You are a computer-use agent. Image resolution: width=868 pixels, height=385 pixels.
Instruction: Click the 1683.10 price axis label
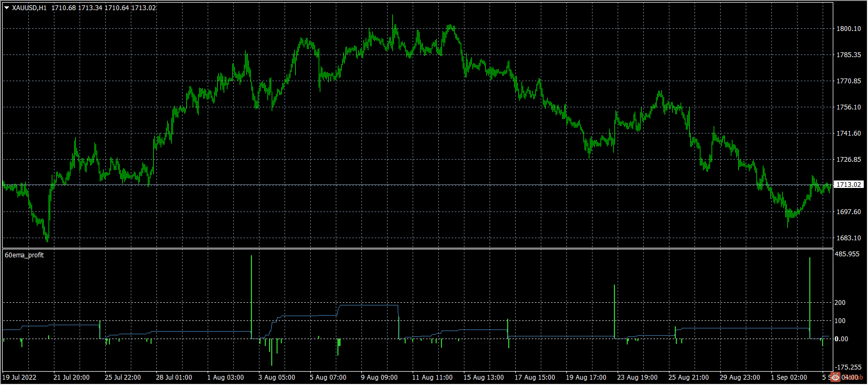[848, 238]
